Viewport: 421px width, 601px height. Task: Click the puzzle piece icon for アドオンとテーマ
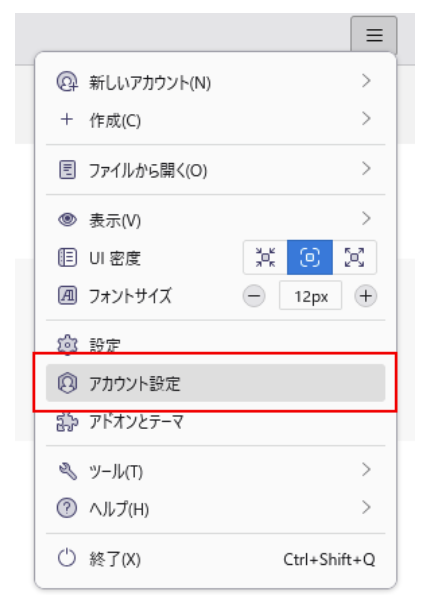(x=67, y=422)
